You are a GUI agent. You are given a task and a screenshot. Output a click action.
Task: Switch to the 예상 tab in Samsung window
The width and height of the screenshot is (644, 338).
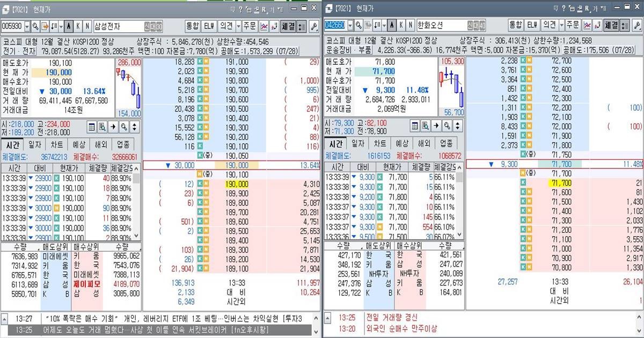coord(79,144)
